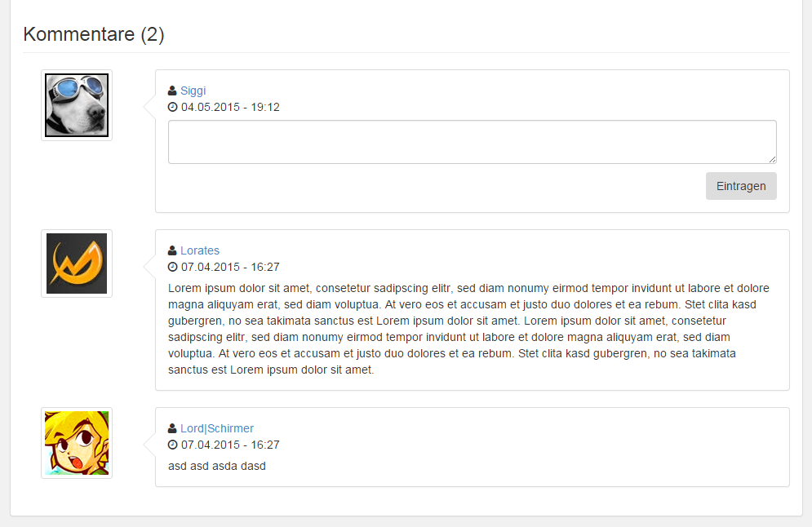Click Lord|Schirmer's cartoon character avatar
This screenshot has width=812, height=527.
77,443
